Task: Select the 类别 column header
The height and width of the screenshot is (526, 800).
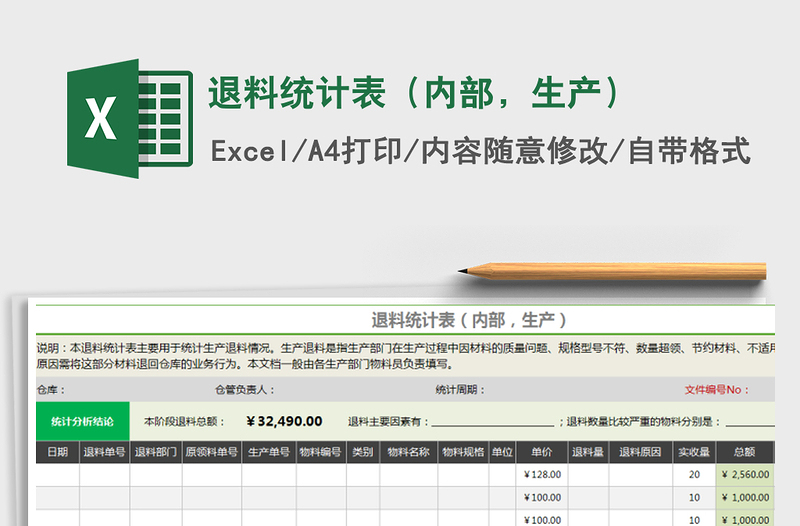Action: pos(363,452)
